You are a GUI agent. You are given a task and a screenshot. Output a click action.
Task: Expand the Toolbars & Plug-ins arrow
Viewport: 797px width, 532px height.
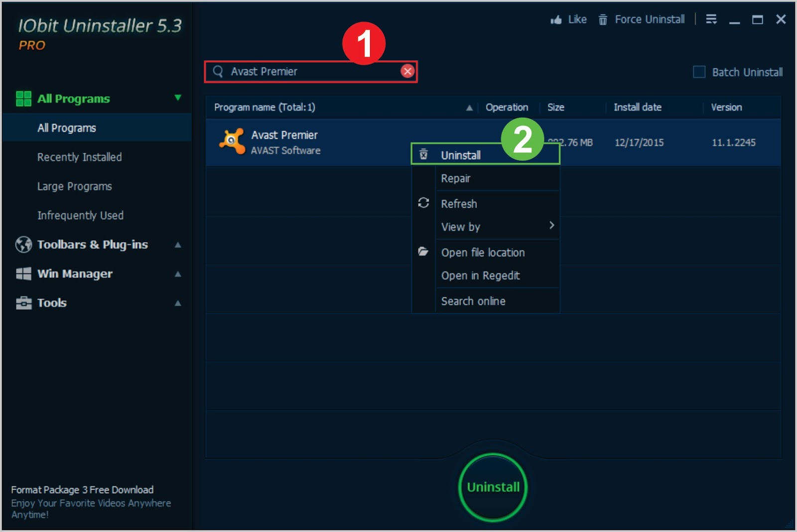pyautogui.click(x=178, y=245)
